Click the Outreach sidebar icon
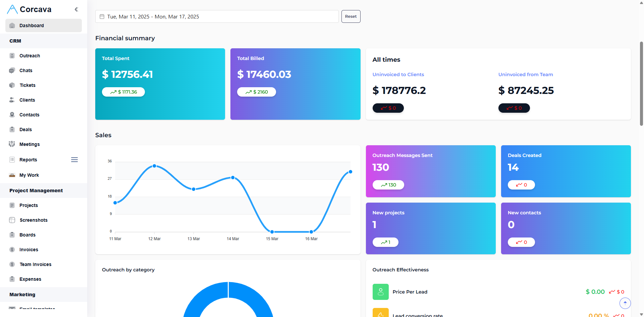This screenshot has width=644, height=317. coord(12,56)
